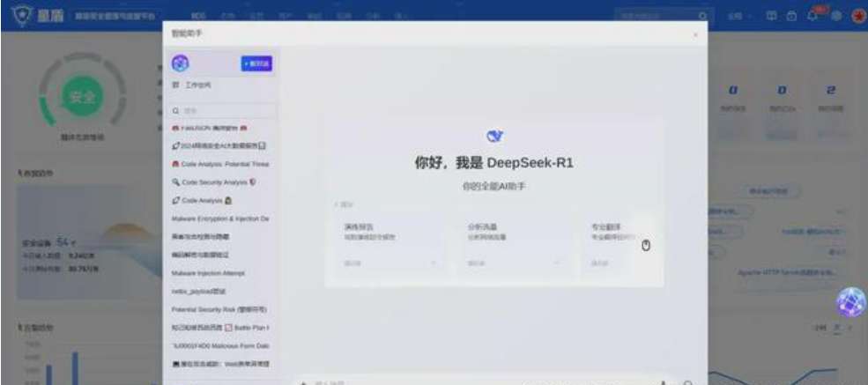Click the top bar search magnifier icon

coord(702,16)
